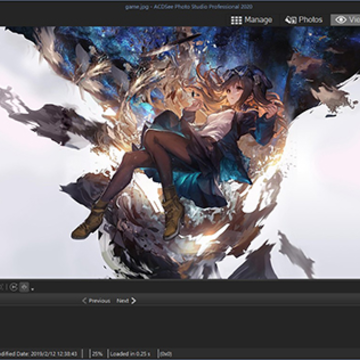Click the window title 'game.jpg - ACDSee Photo Studio'

[189, 7]
